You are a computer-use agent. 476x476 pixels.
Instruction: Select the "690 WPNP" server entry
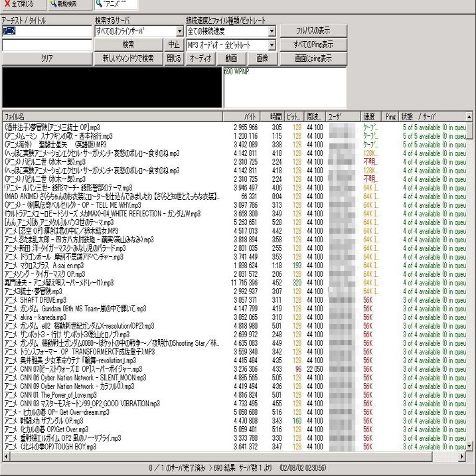pyautogui.click(x=236, y=72)
